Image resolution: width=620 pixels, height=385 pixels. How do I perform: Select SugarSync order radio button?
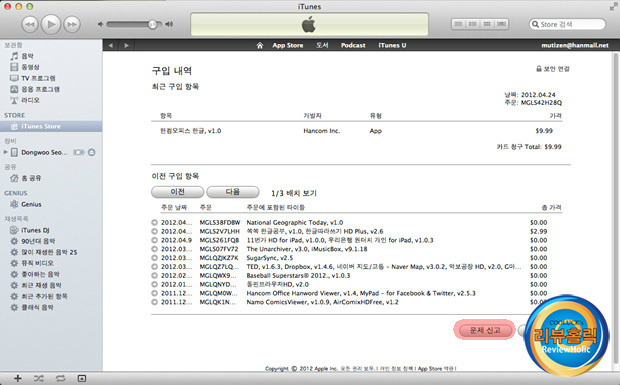(154, 258)
